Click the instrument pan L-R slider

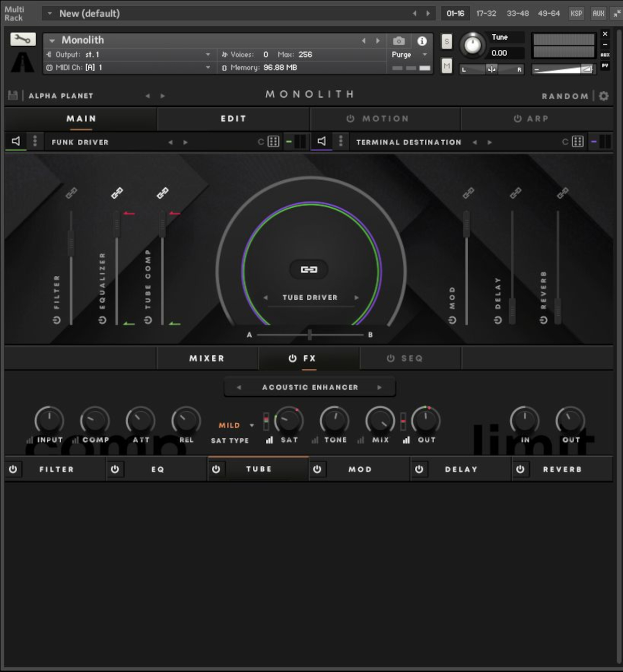tap(492, 69)
